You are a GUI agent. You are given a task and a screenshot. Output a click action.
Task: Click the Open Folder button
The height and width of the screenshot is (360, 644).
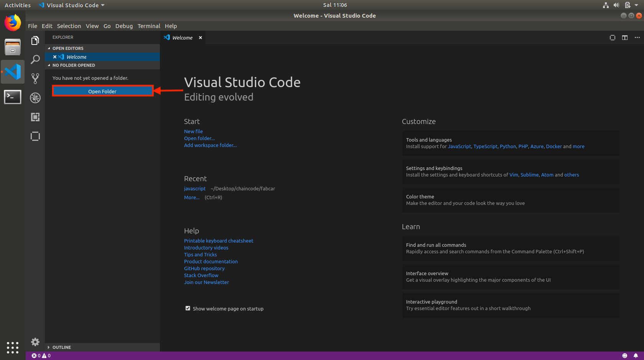(102, 91)
